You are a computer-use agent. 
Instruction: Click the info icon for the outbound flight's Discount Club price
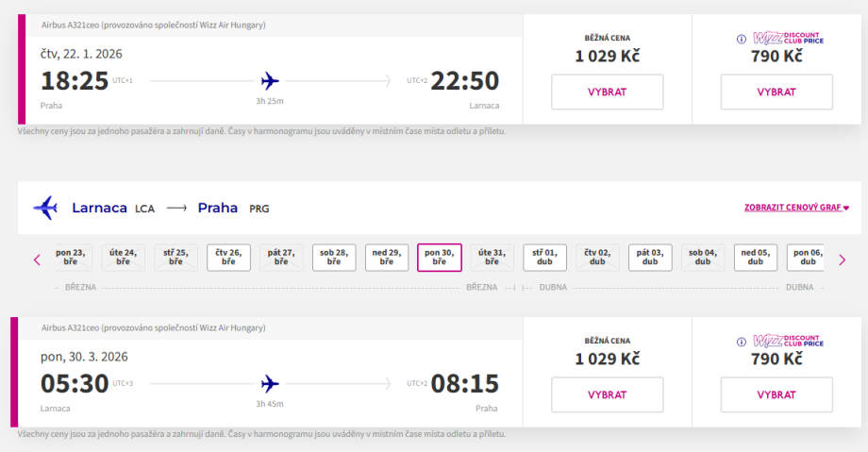coord(742,39)
